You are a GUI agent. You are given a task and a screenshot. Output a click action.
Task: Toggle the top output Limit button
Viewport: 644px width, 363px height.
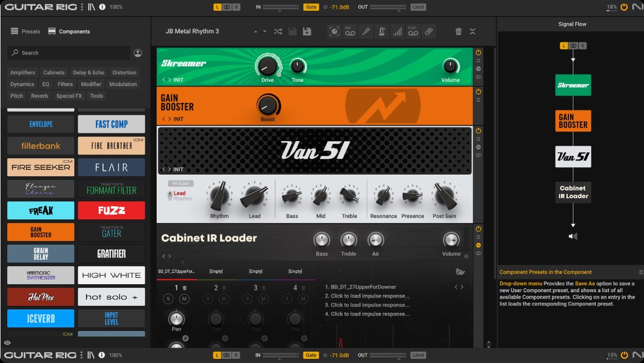tap(418, 7)
